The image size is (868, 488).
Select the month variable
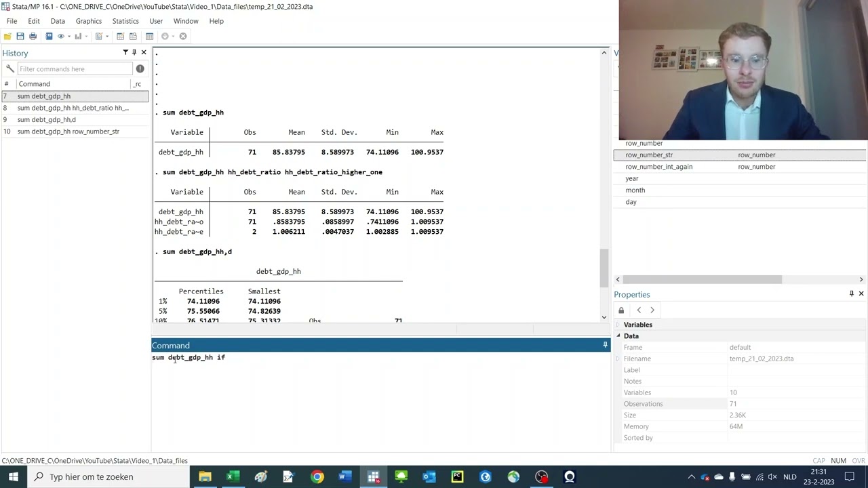pos(635,190)
